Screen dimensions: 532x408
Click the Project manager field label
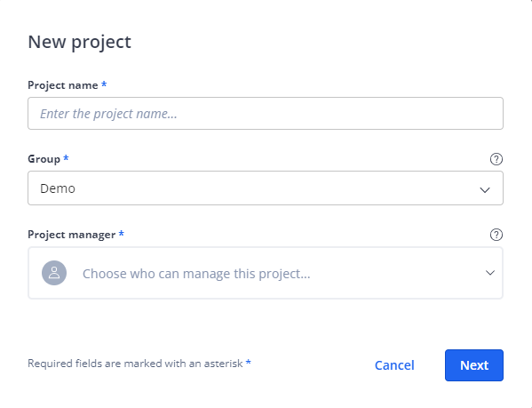72,235
